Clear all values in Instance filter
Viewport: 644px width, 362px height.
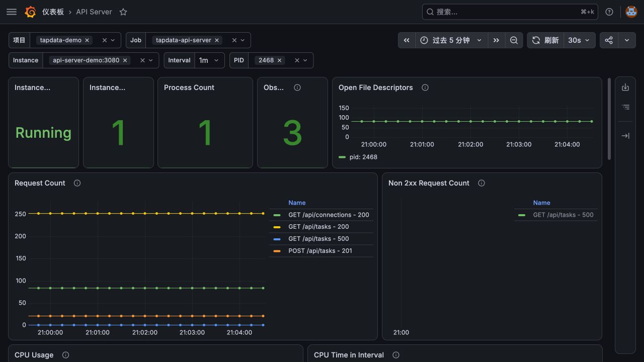pos(143,60)
